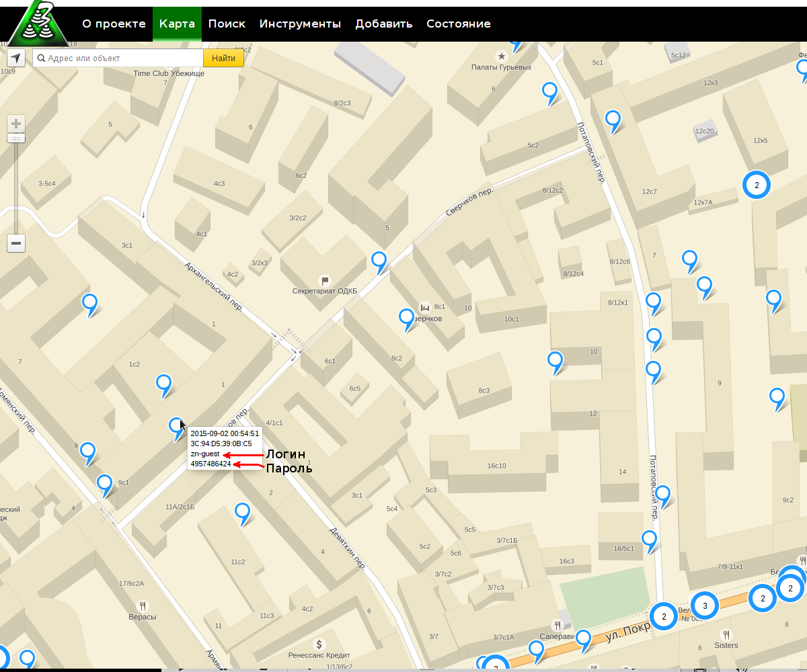Open the Состояние page
Viewport: 807px width, 672px height.
[x=458, y=24]
